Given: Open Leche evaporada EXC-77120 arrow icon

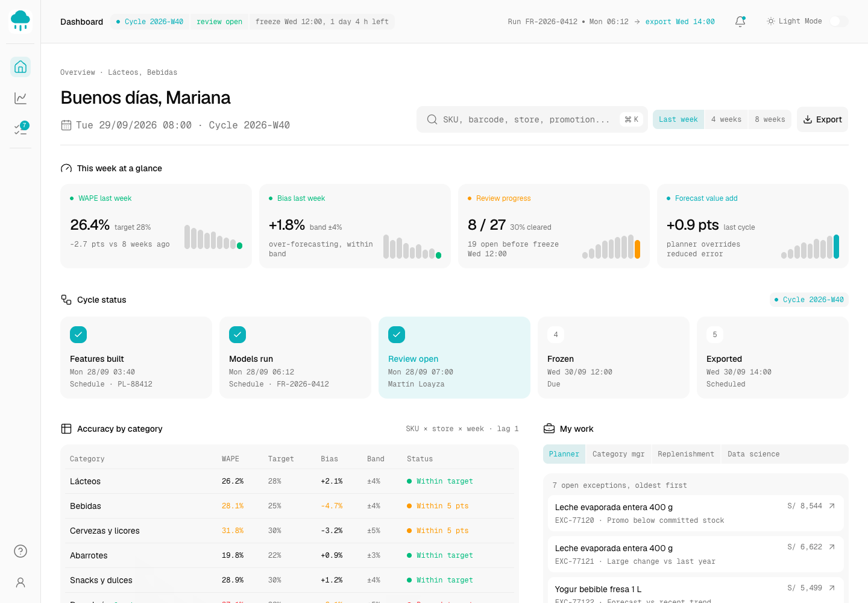Looking at the screenshot, I should tap(832, 506).
